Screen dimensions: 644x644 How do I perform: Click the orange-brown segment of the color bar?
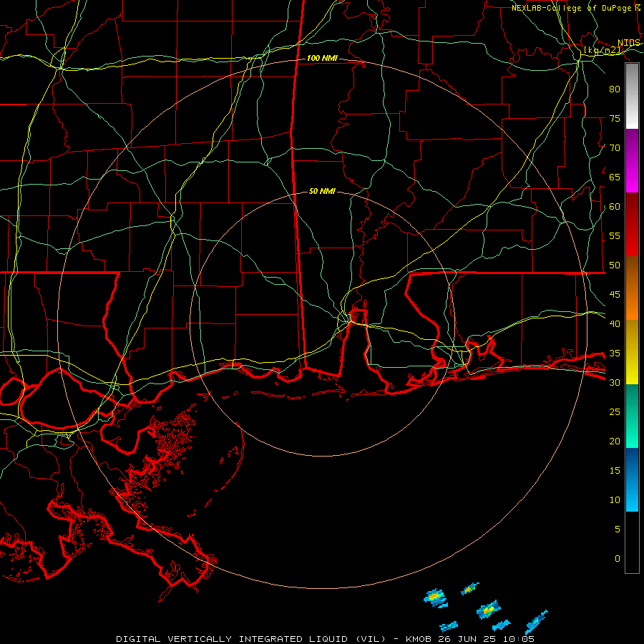click(x=632, y=288)
